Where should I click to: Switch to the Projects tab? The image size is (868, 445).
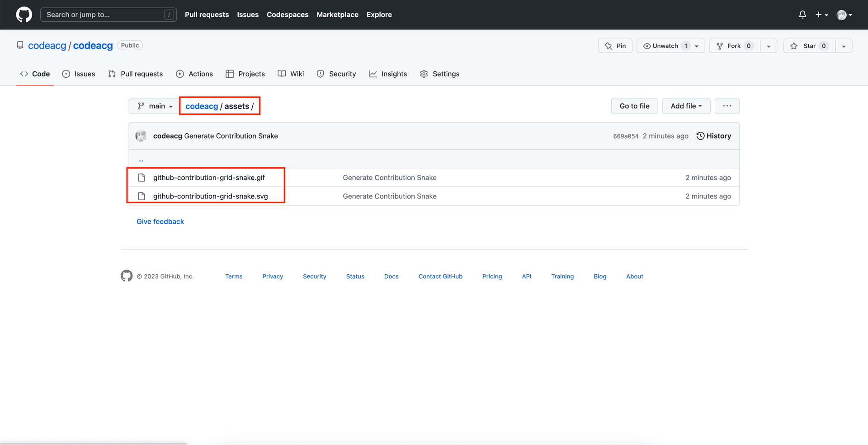[x=245, y=74]
